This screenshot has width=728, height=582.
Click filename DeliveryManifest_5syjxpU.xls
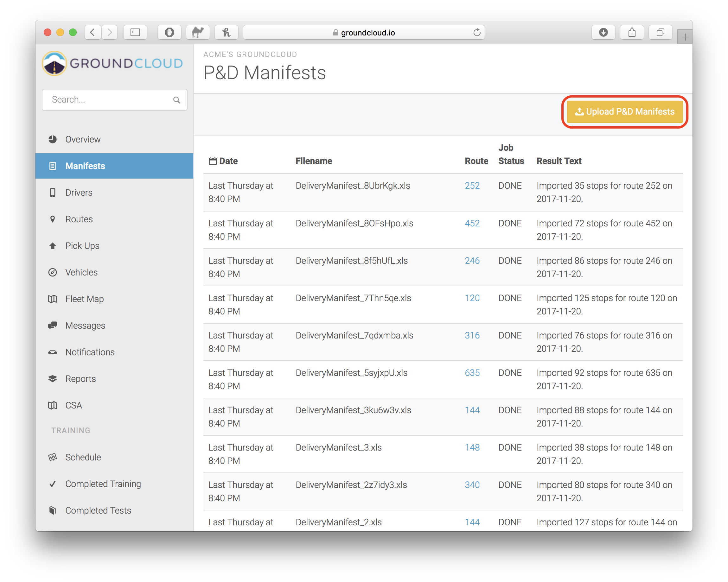[352, 373]
